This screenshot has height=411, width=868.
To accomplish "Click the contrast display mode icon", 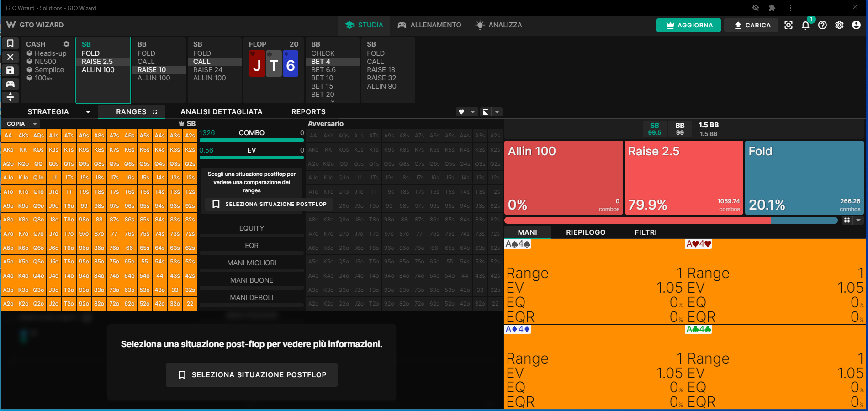I will point(486,112).
